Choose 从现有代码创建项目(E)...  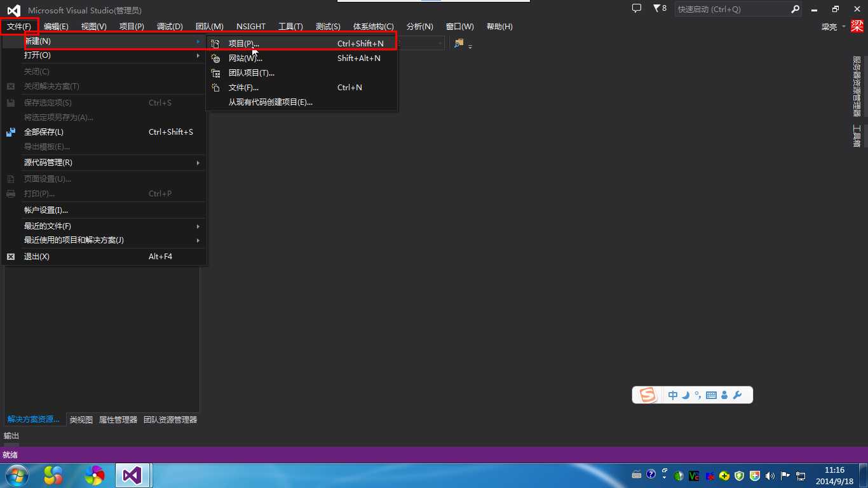point(302,102)
